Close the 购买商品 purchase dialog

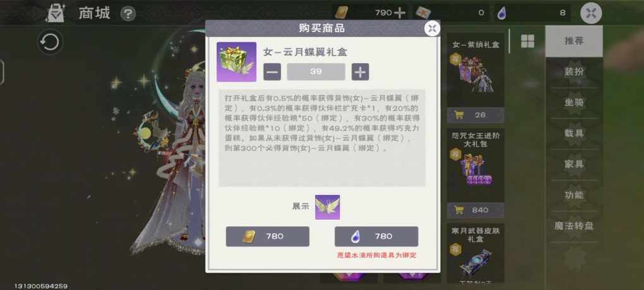pyautogui.click(x=432, y=28)
